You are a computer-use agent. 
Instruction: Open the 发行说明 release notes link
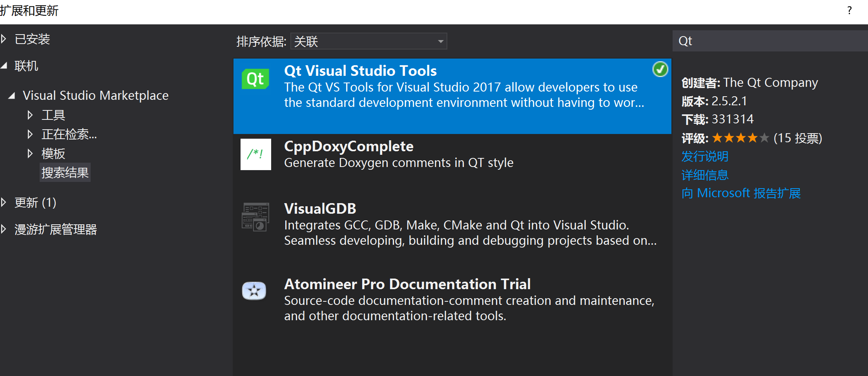705,156
